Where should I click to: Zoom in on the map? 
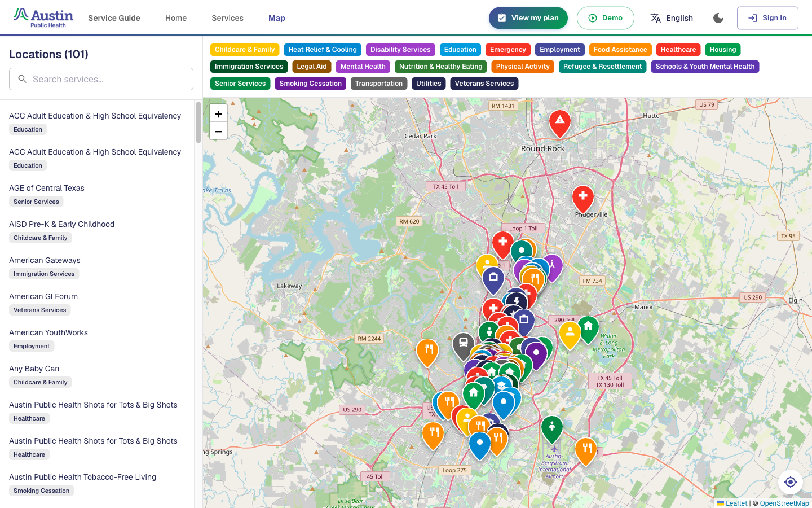tap(218, 113)
